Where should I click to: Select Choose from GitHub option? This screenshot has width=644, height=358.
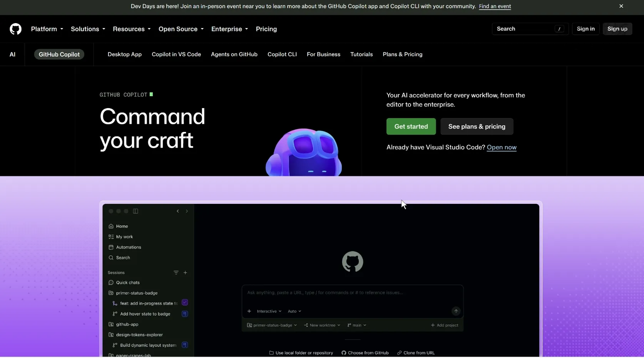pos(365,353)
